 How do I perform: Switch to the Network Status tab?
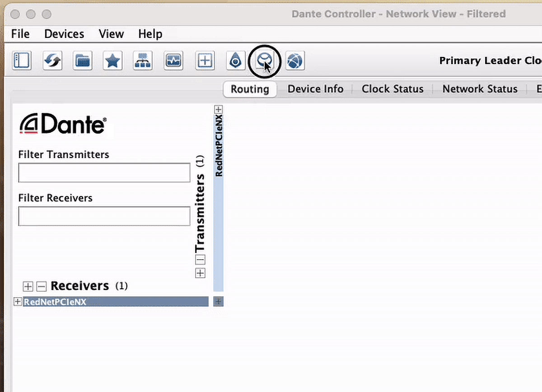[x=480, y=89]
